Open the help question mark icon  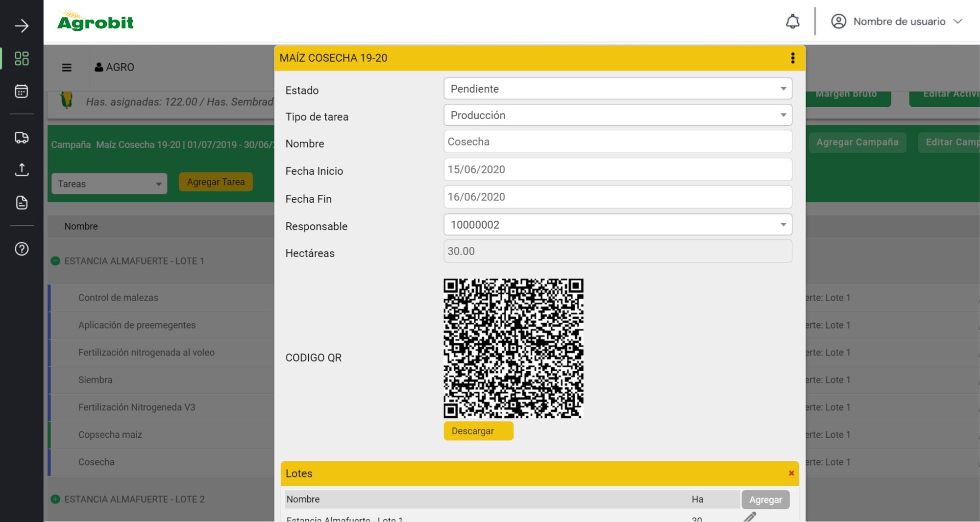[22, 249]
